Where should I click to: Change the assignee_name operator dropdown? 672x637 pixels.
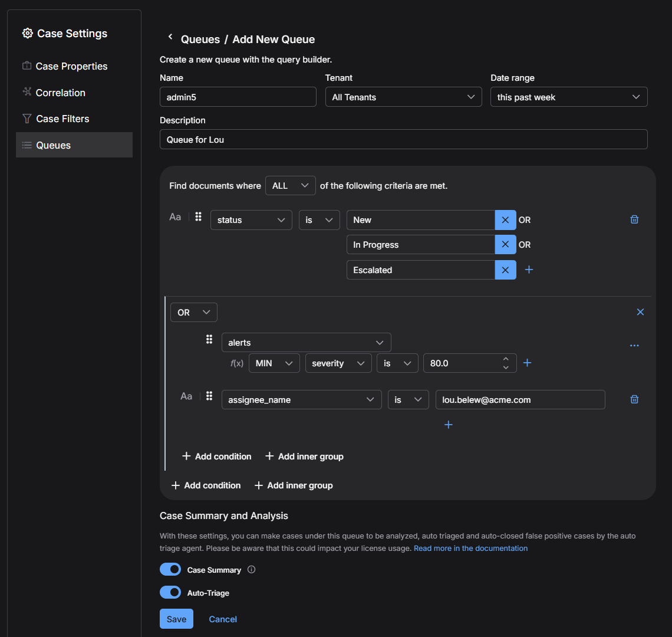pos(408,400)
